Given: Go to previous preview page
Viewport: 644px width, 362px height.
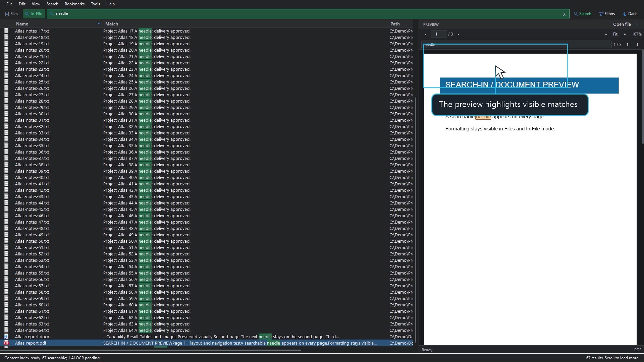Looking at the screenshot, I should pos(425,34).
